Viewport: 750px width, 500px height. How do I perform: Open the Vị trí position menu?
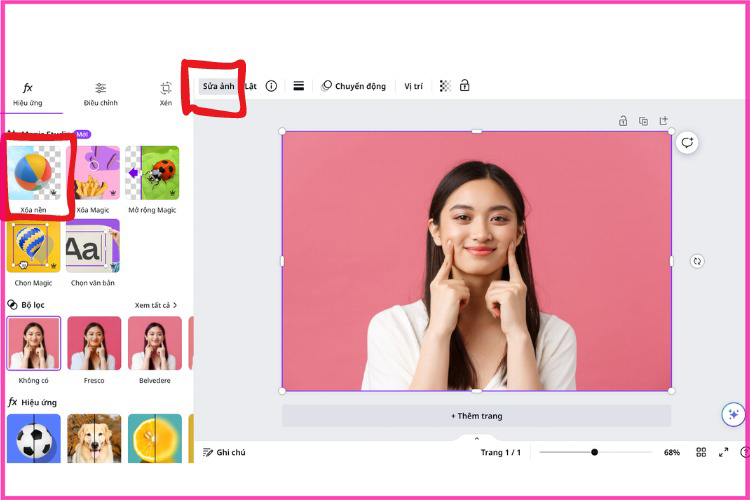(413, 86)
